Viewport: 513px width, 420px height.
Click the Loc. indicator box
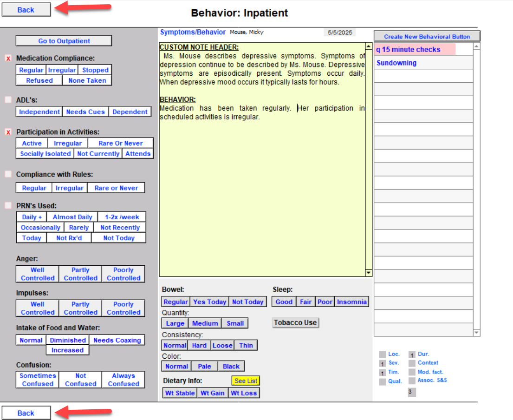point(383,354)
